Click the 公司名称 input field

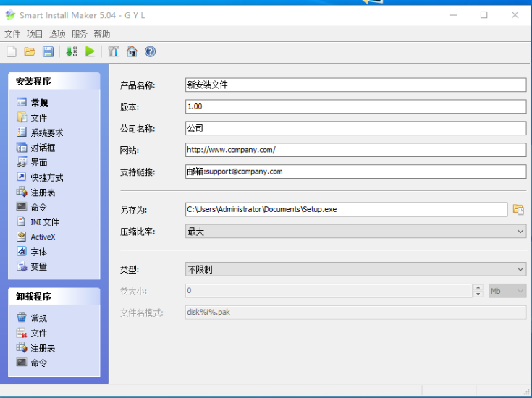[x=355, y=128]
